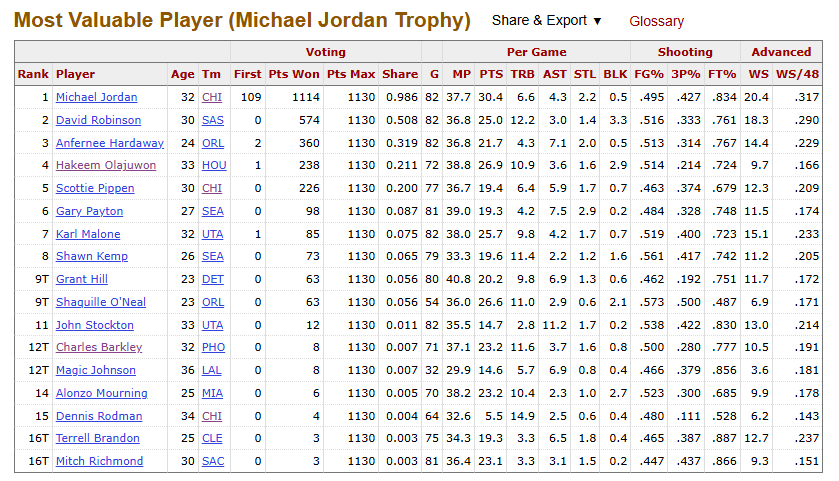839x481 pixels.
Task: Click the 0.986 share value
Action: point(401,97)
